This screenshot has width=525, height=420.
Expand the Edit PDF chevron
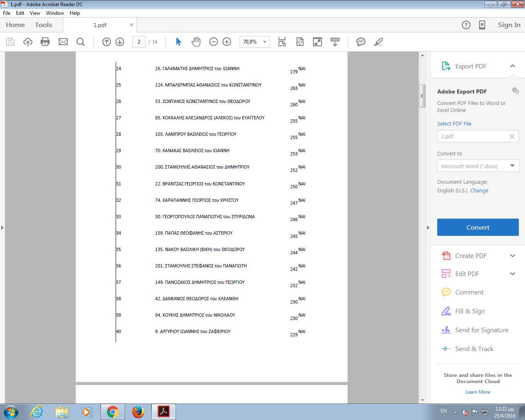click(513, 274)
